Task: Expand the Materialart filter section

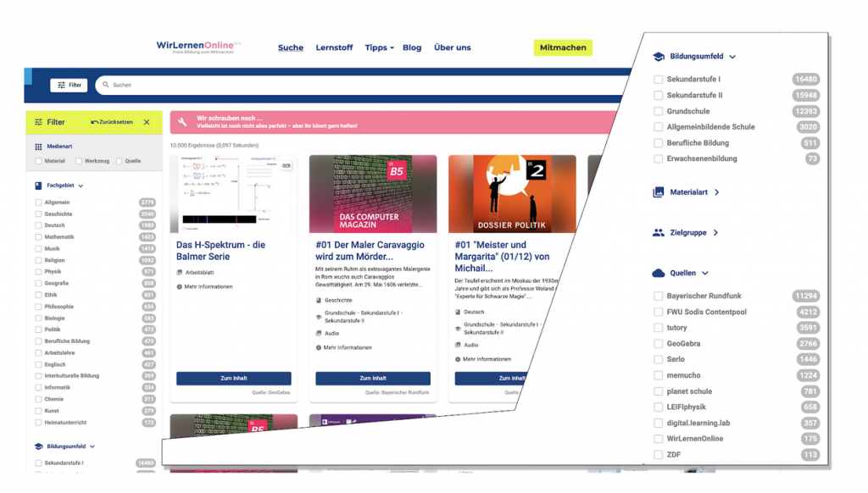Action: pos(717,192)
